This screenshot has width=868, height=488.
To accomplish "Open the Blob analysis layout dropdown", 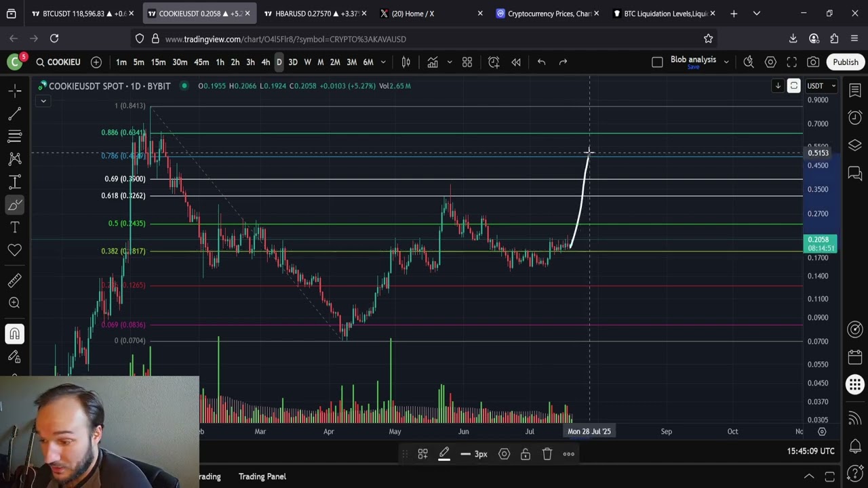I will coord(726,62).
